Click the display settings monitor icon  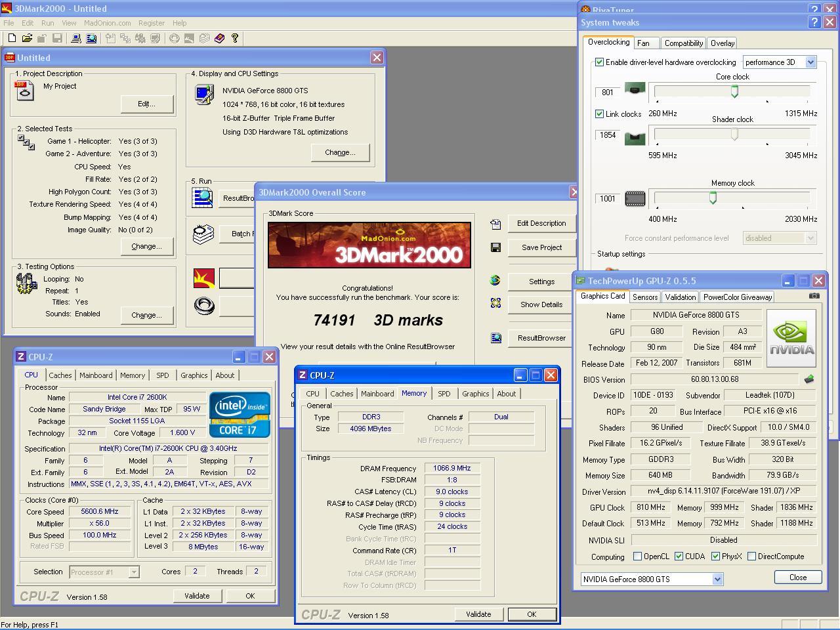tap(204, 94)
